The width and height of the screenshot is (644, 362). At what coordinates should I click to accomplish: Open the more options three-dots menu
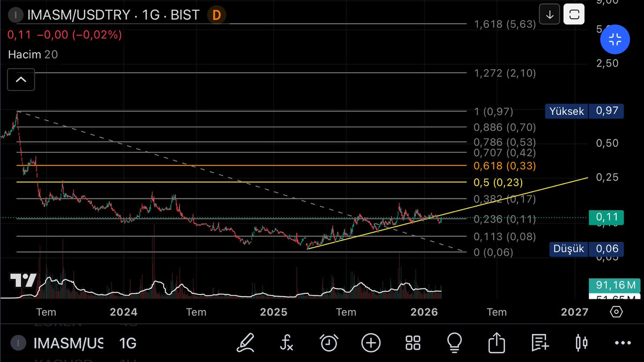623,343
